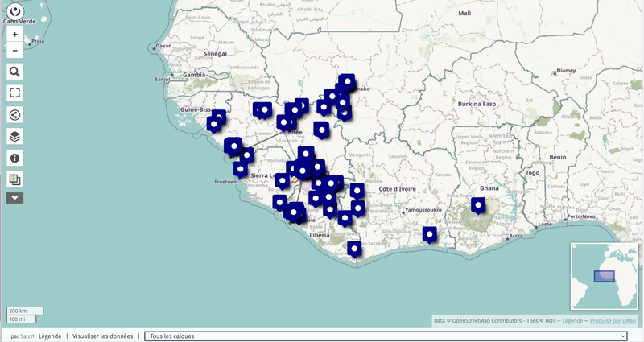
Task: Select the marker above Freetown
Action: [240, 169]
